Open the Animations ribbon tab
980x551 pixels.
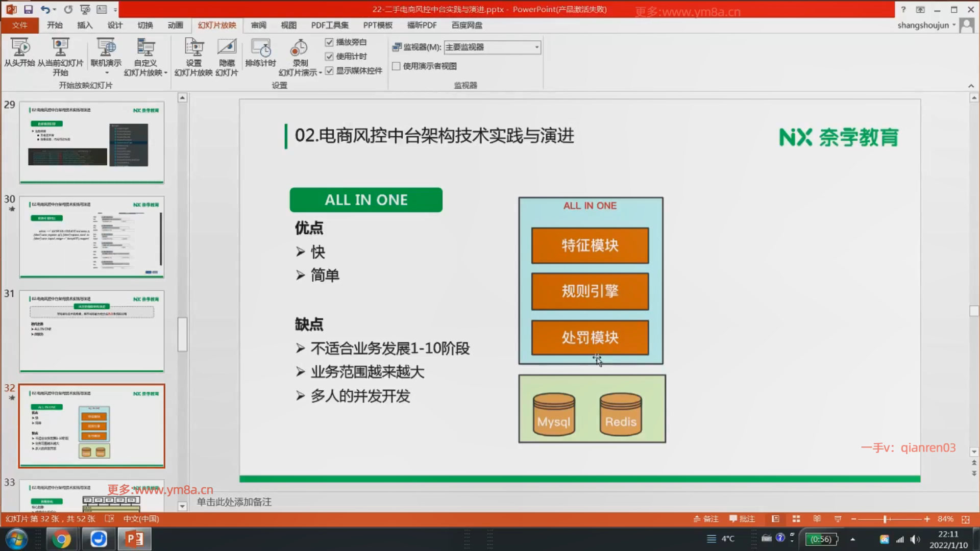coord(175,25)
